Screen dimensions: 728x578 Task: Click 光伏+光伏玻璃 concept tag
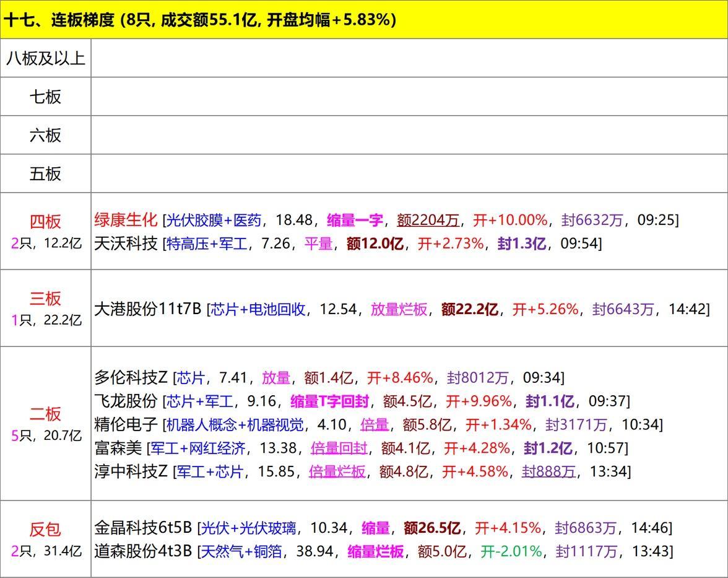click(x=249, y=528)
